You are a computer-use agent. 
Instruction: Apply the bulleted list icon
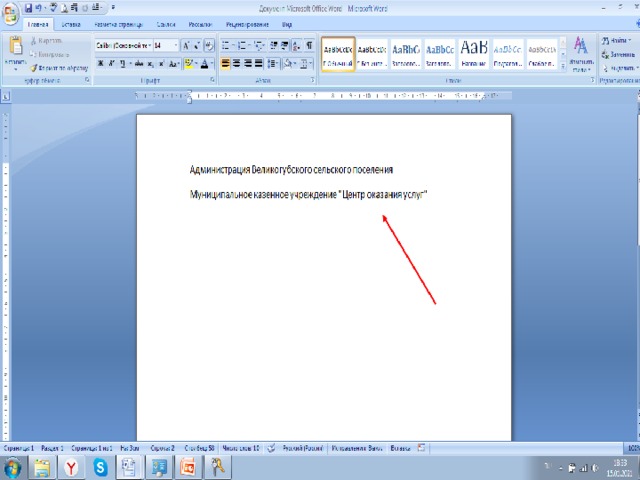(226, 46)
